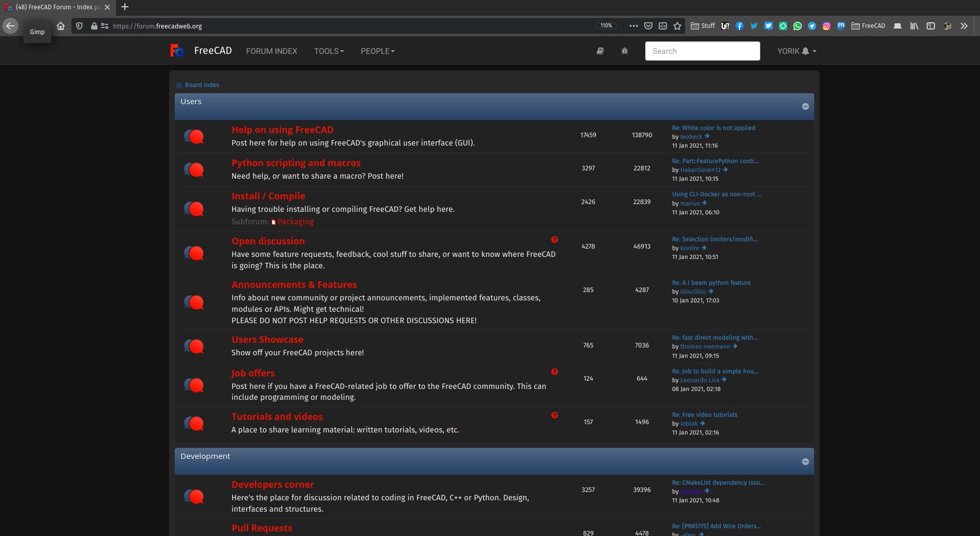Toggle browser sidebar icon
This screenshot has width=980, height=536.
[931, 26]
